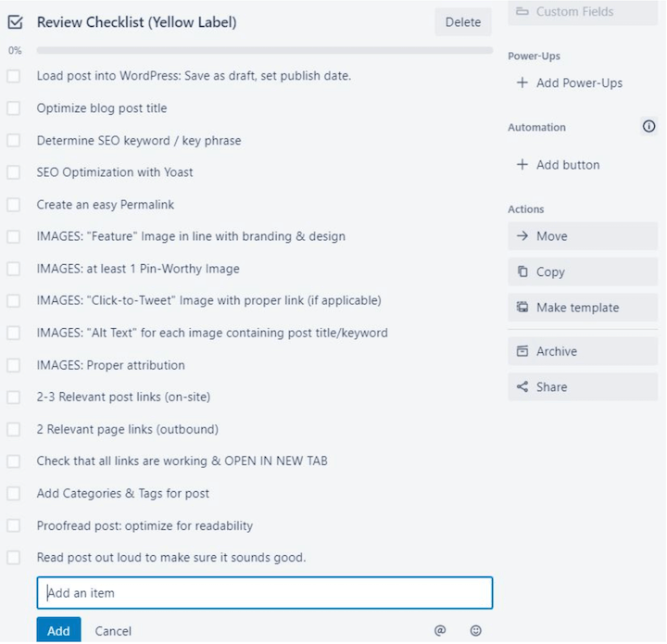667x644 pixels.
Task: Open the emoji picker smiley icon
Action: click(475, 630)
